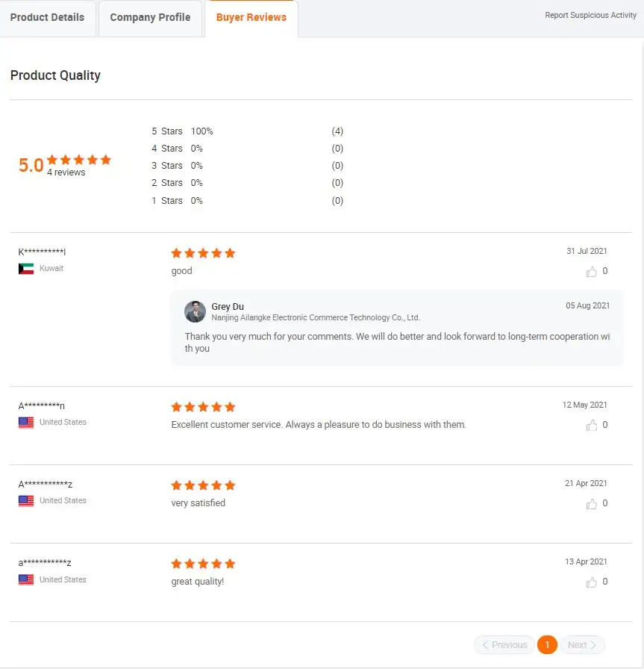Like the "great quality!" review
This screenshot has width=644, height=669.
point(592,582)
